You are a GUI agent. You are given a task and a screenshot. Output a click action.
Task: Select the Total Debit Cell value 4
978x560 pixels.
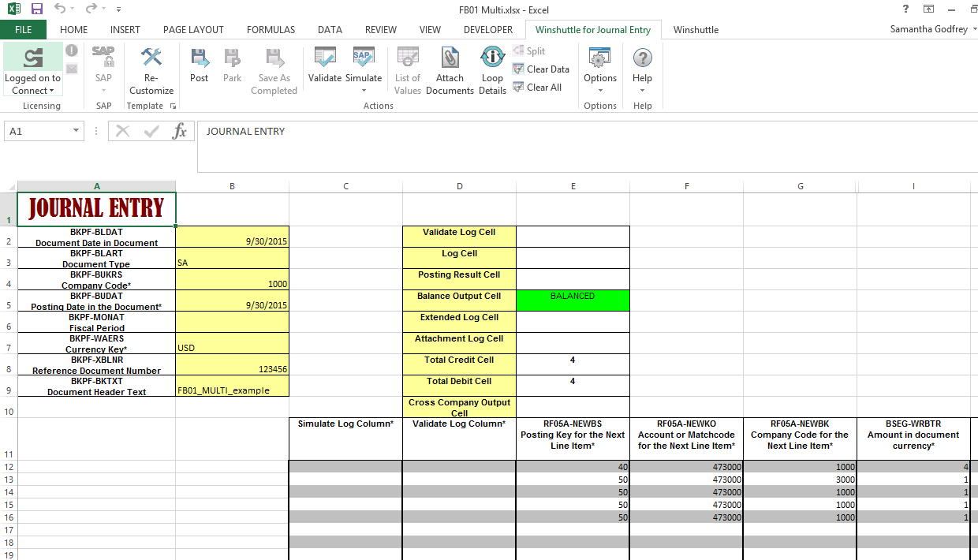(x=573, y=386)
